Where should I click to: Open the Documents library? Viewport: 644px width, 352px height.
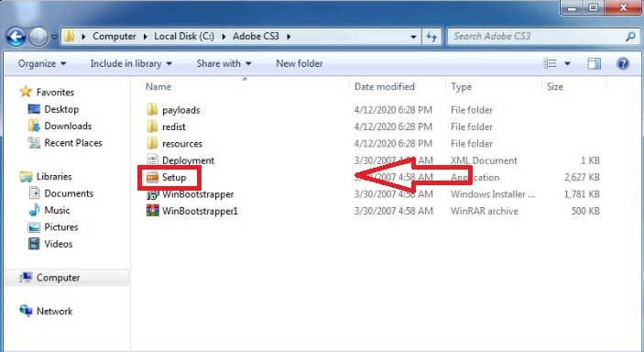69,193
